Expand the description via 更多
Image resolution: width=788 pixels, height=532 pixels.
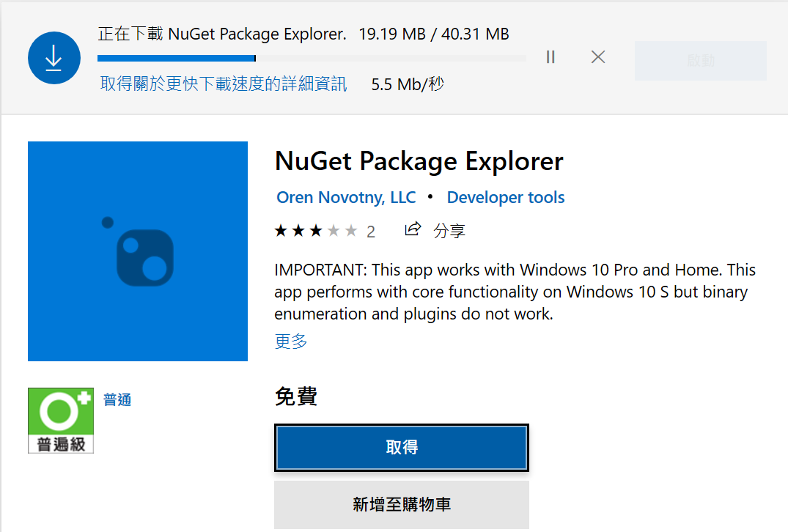pos(290,342)
